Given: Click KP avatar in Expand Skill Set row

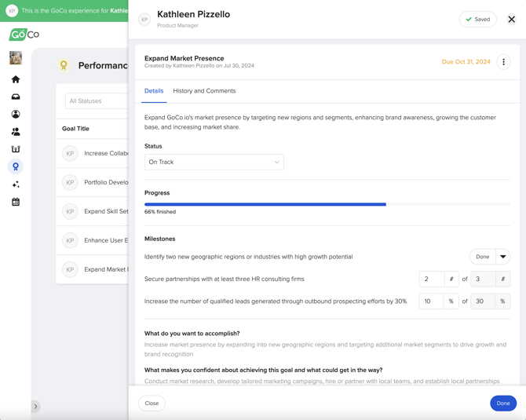Looking at the screenshot, I should pyautogui.click(x=70, y=211).
